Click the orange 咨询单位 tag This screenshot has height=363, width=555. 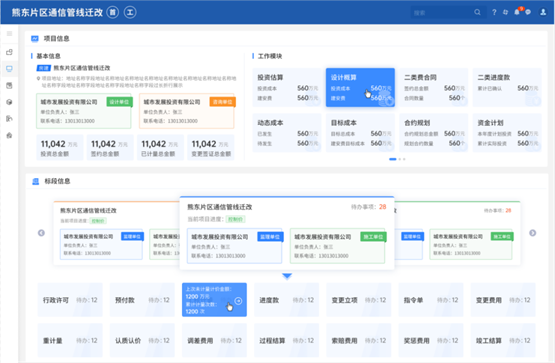point(223,102)
